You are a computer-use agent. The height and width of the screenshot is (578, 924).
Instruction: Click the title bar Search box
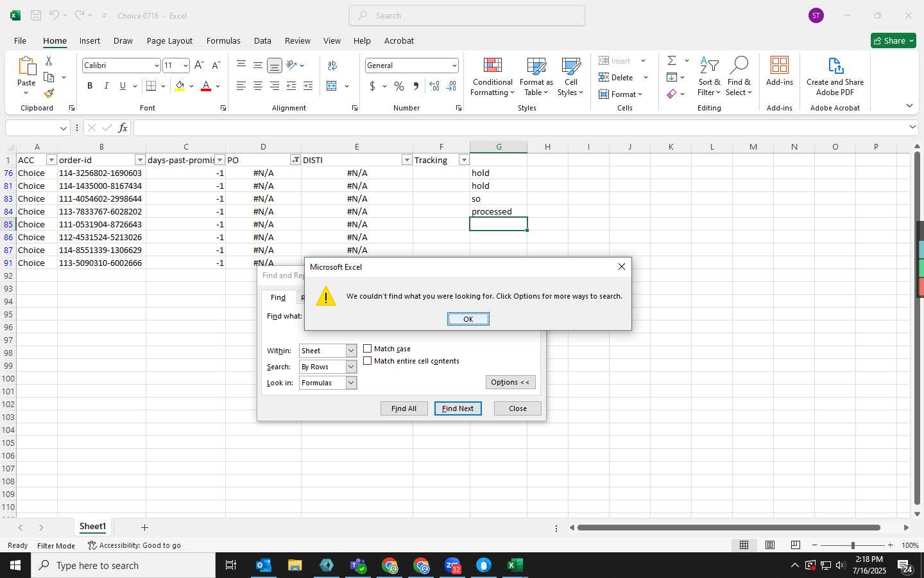pyautogui.click(x=467, y=15)
